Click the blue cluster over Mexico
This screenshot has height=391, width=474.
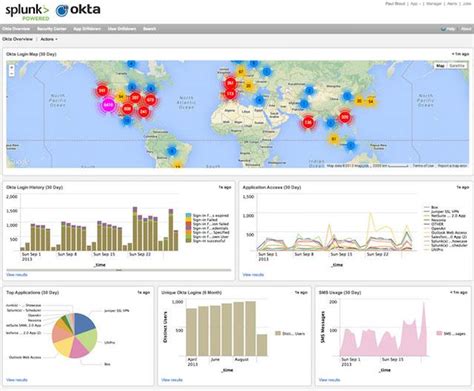pyautogui.click(x=127, y=121)
